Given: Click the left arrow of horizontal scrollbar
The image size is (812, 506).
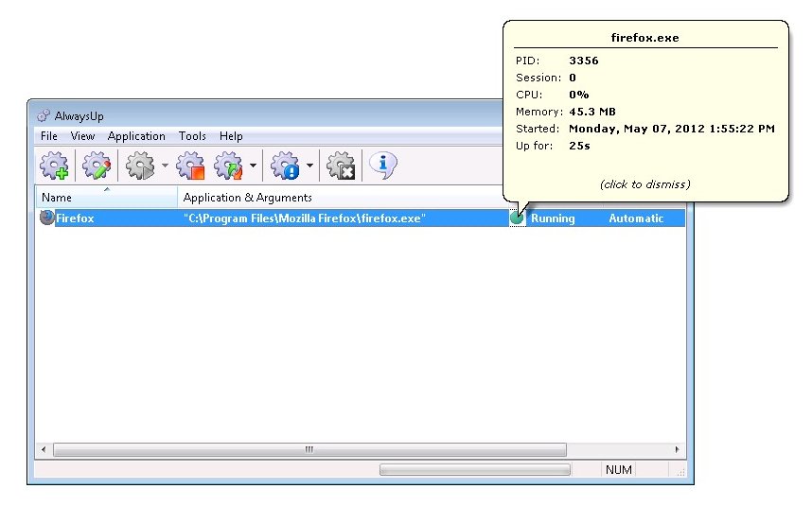Looking at the screenshot, I should click(x=44, y=449).
